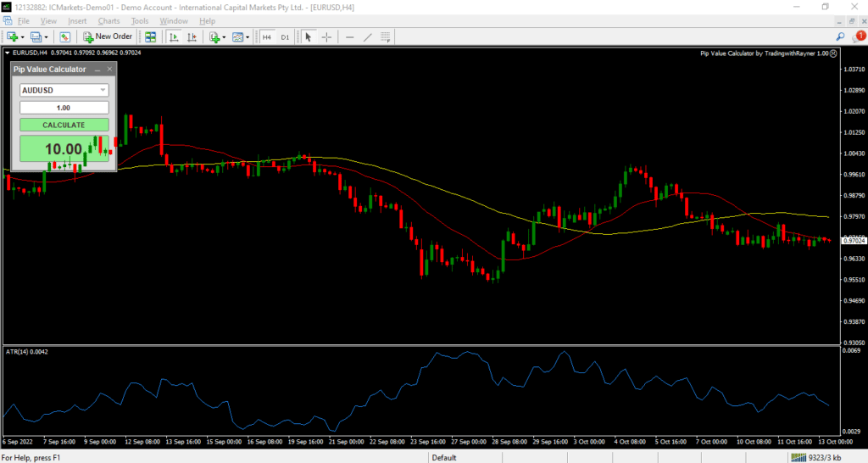Open the Insert menu
This screenshot has height=463, width=868.
(77, 20)
